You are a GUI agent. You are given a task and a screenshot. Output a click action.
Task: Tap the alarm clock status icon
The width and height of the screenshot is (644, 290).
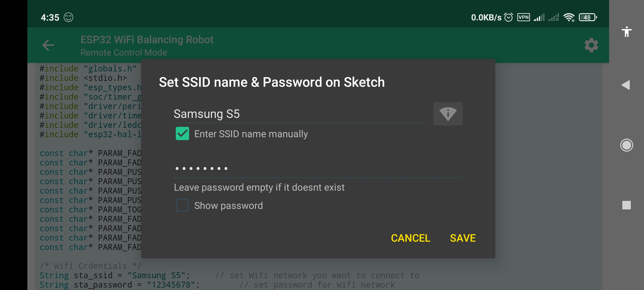508,17
